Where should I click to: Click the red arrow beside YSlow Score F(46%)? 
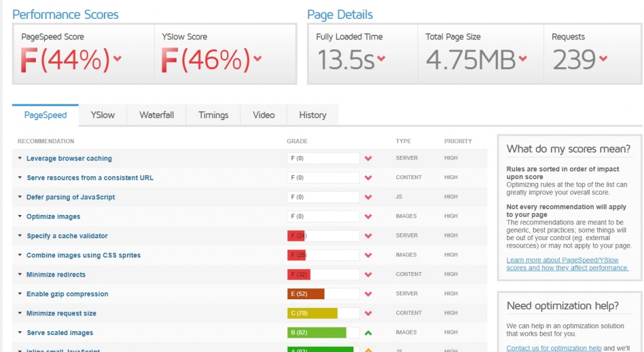pyautogui.click(x=257, y=58)
